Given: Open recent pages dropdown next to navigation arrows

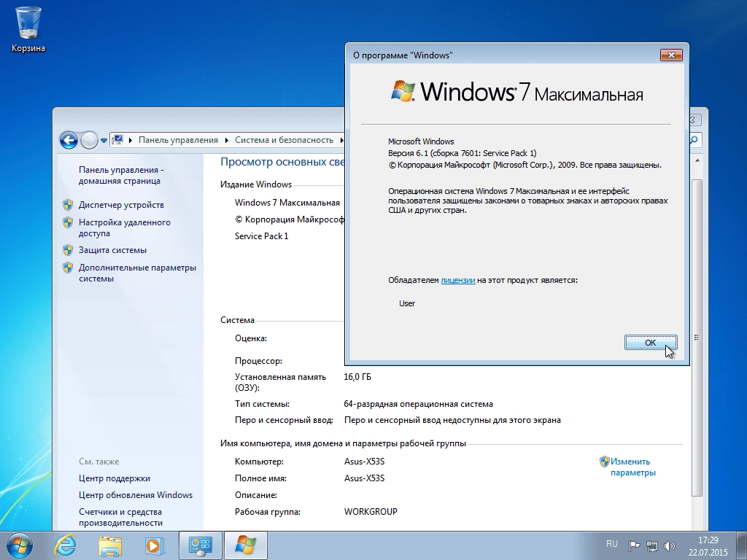Looking at the screenshot, I should 104,141.
